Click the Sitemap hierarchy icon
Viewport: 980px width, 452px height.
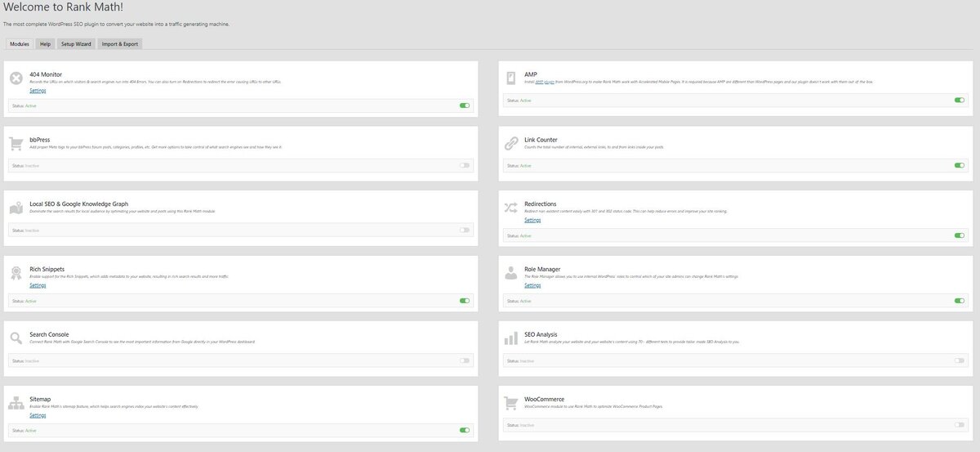(16, 403)
